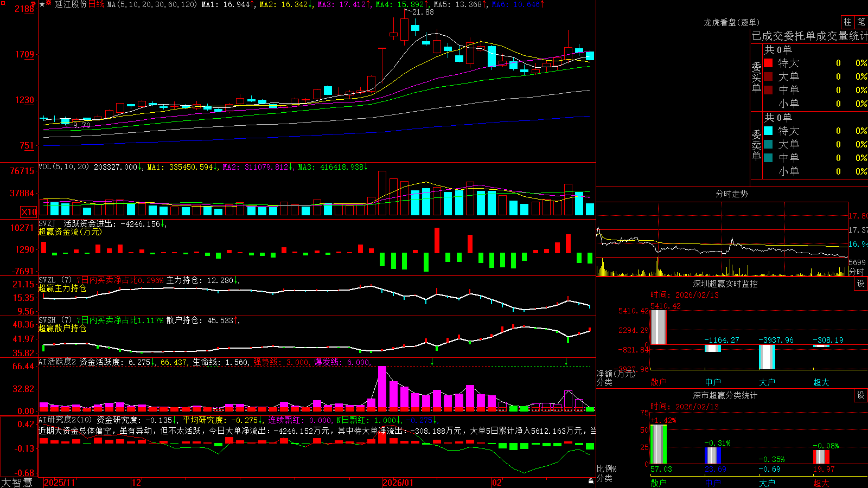This screenshot has height=488, width=868.
Task: Click the 大智慧 logo at bottom left
Action: pyautogui.click(x=17, y=482)
